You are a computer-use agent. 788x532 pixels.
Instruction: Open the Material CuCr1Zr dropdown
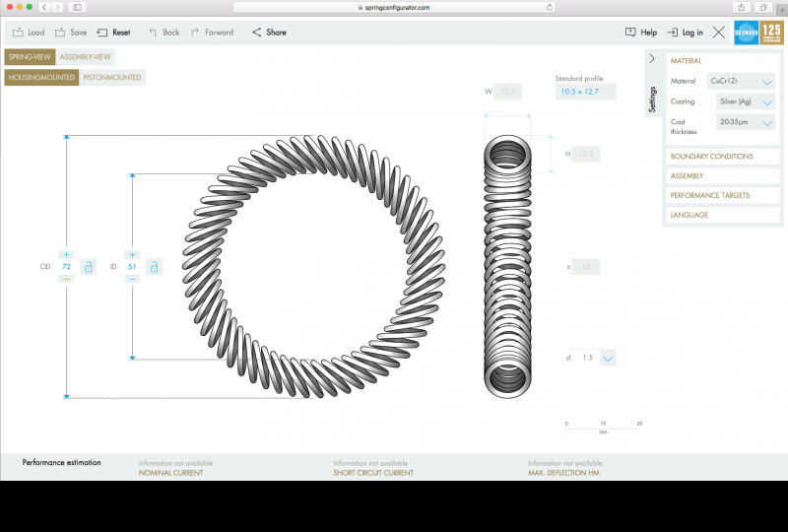[740, 81]
